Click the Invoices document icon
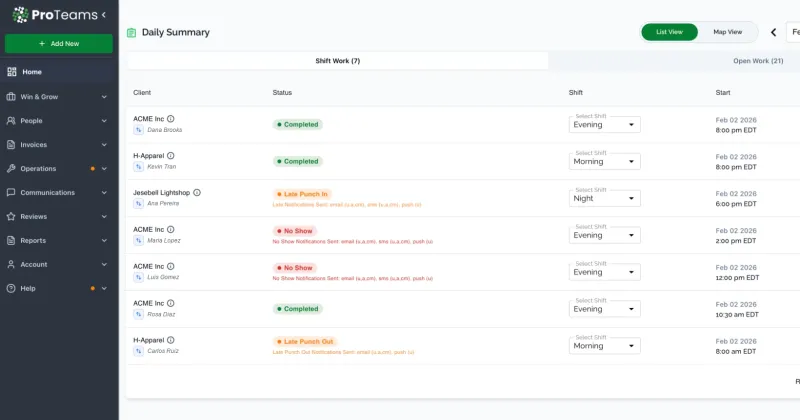Viewport: 800px width, 420px height. tap(11, 144)
